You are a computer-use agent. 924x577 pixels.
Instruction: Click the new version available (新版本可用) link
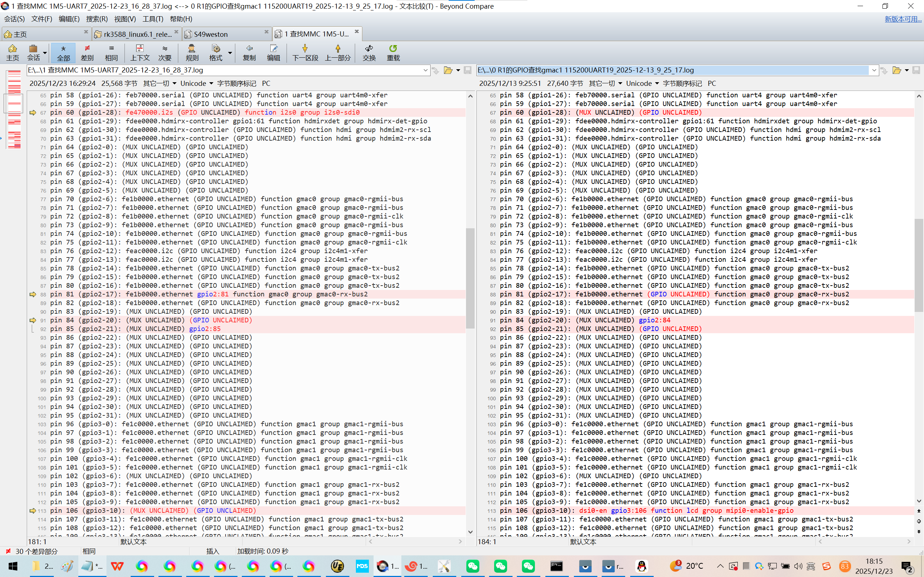tap(903, 19)
